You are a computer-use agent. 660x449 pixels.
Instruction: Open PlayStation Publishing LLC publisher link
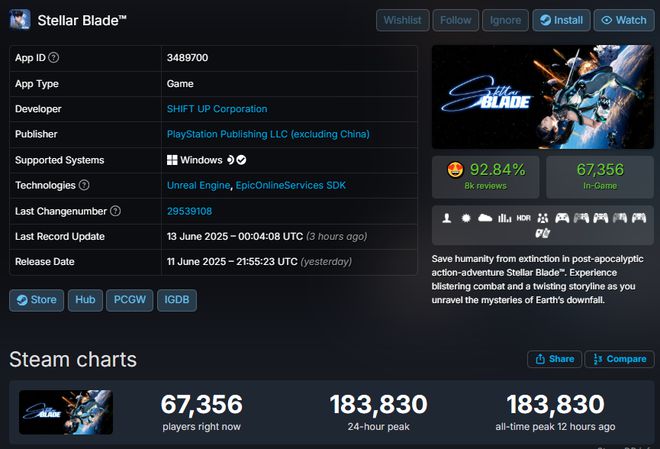268,134
